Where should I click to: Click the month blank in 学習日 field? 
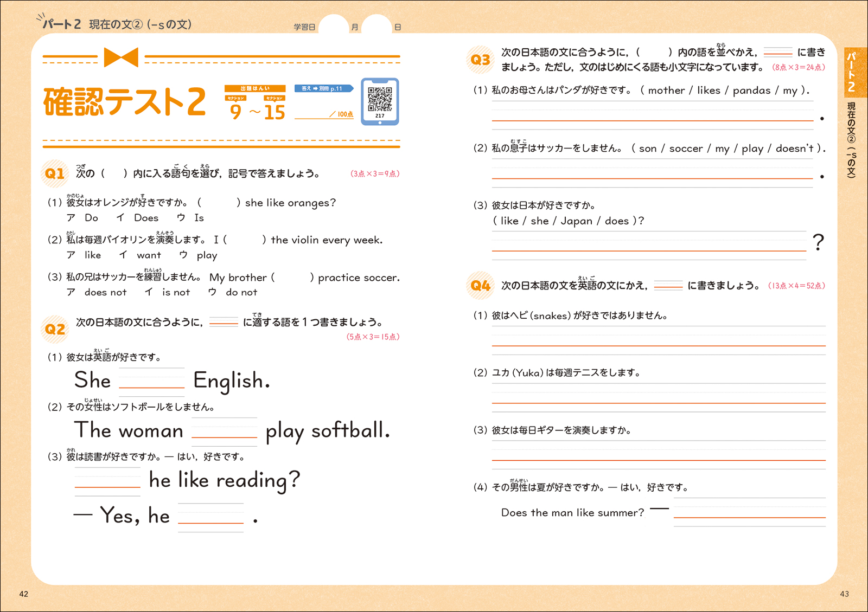pyautogui.click(x=333, y=25)
